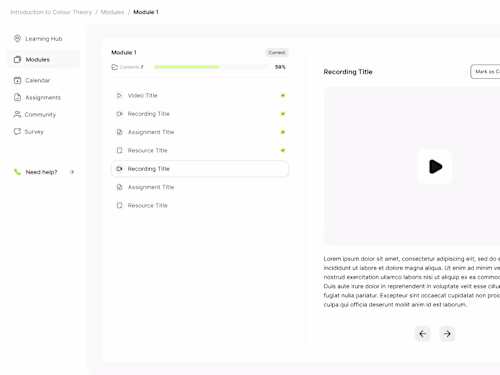Click the Current badge

coord(277,52)
